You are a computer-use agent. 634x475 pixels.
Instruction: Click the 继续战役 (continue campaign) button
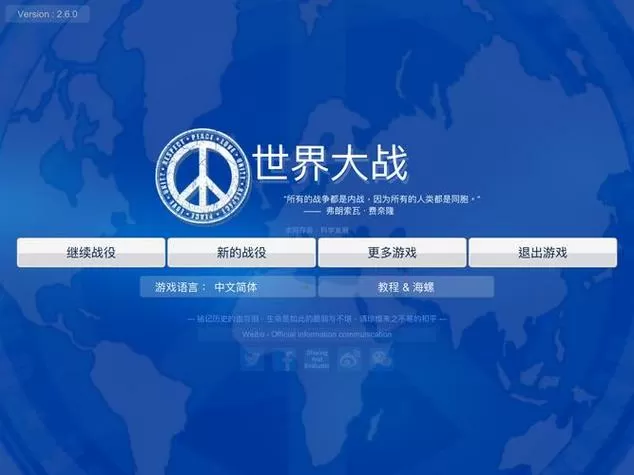91,253
